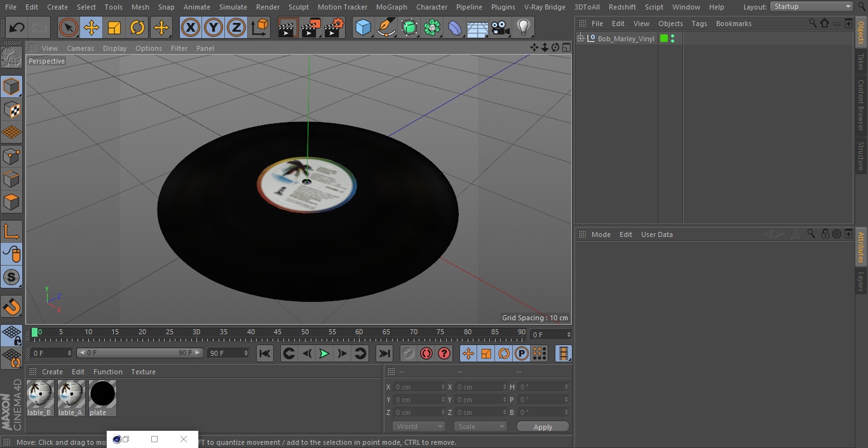This screenshot has height=448, width=868.
Task: Activate the Move tool
Action: (x=92, y=28)
